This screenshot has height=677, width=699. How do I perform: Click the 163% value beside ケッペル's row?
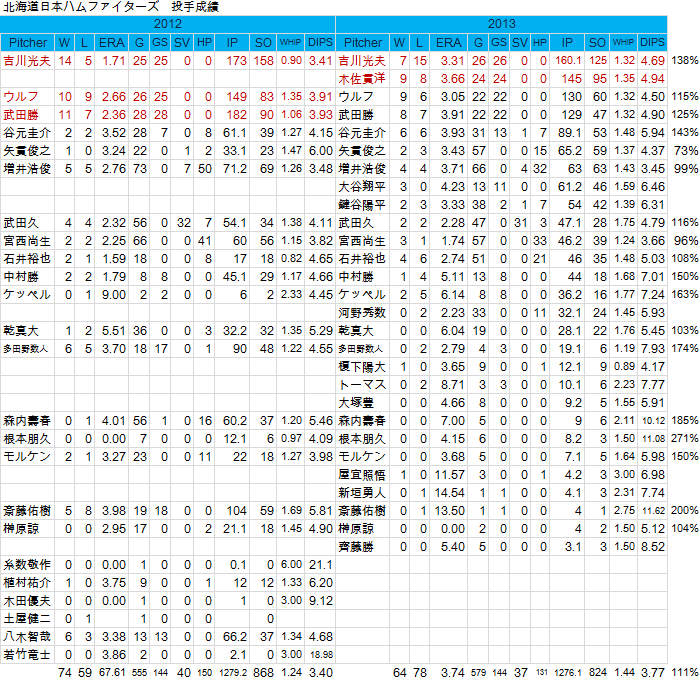[x=685, y=295]
